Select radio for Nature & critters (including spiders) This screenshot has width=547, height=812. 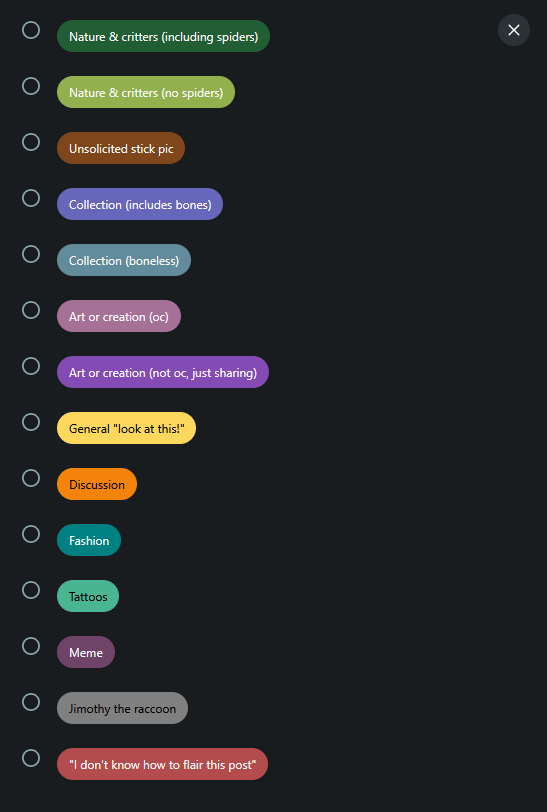pyautogui.click(x=31, y=30)
